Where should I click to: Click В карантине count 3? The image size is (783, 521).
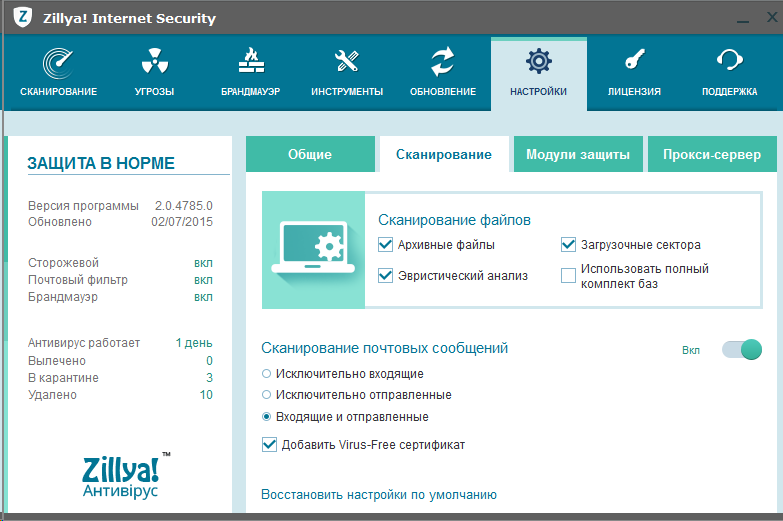209,378
